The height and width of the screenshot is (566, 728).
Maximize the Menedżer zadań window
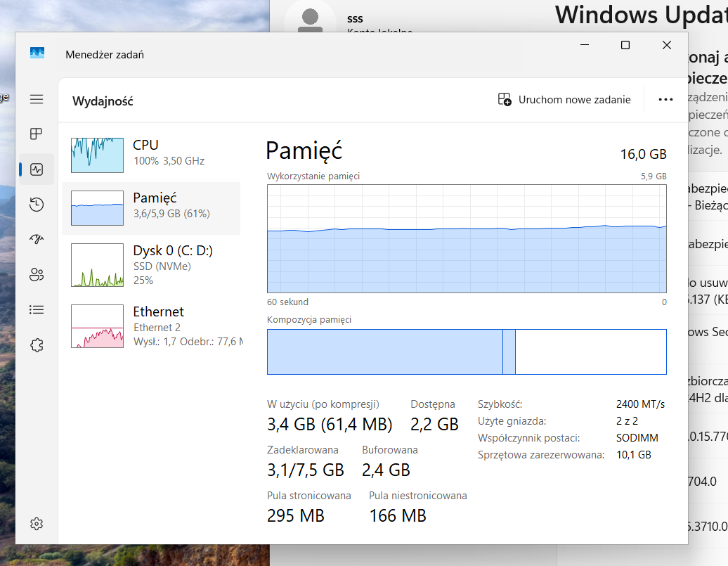[625, 45]
